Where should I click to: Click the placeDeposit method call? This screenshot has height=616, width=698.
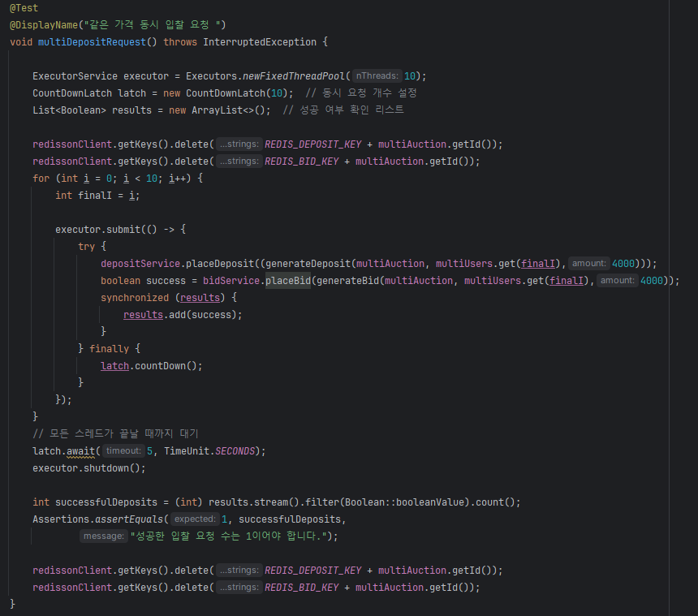(x=220, y=264)
